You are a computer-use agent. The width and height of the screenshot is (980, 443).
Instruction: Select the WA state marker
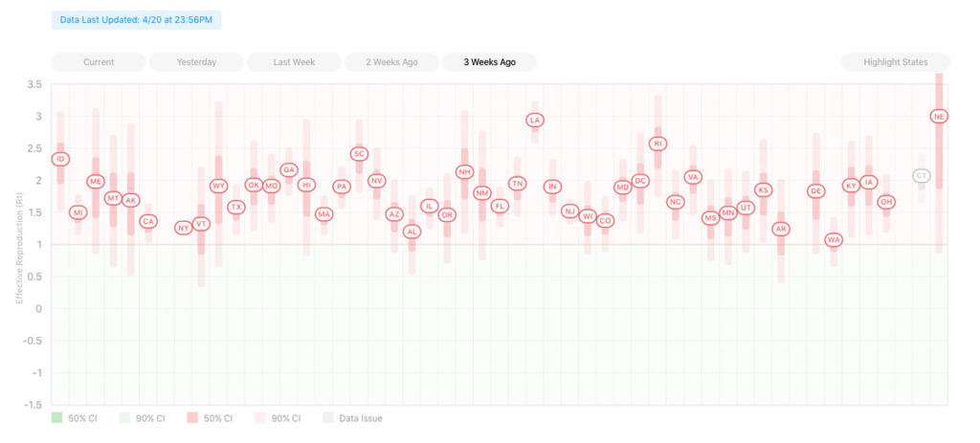coord(834,240)
